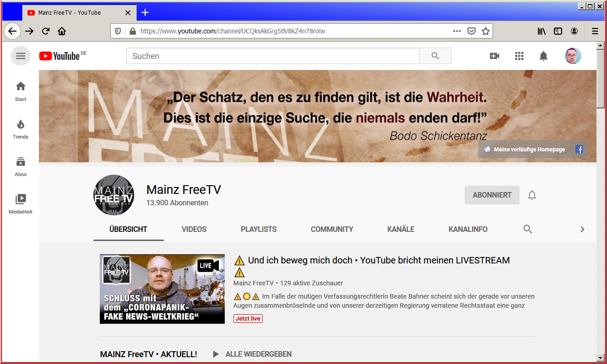607x364 pixels.
Task: Click the browser forward arrow
Action: pos(29,31)
